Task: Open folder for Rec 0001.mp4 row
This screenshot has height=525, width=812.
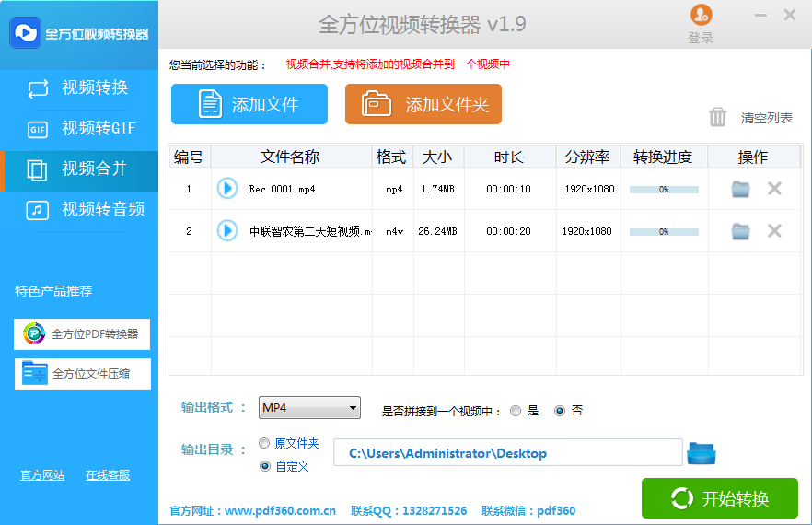Action: 740,189
